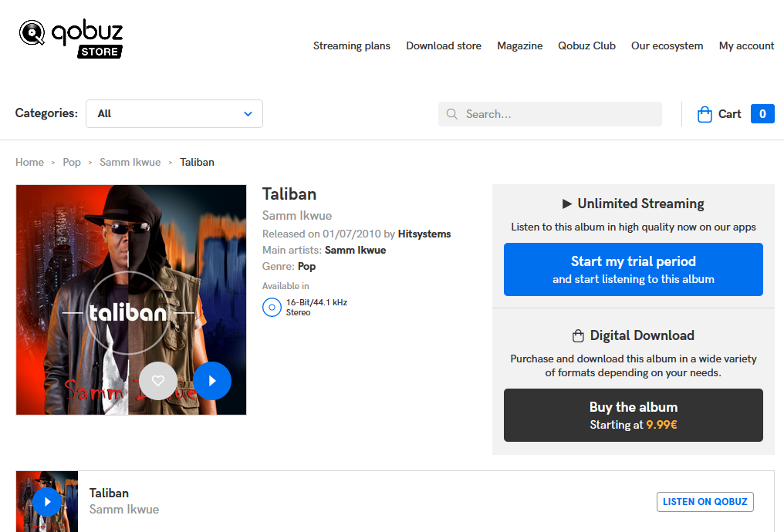The image size is (784, 532).
Task: Click the cart count badge
Action: click(762, 114)
